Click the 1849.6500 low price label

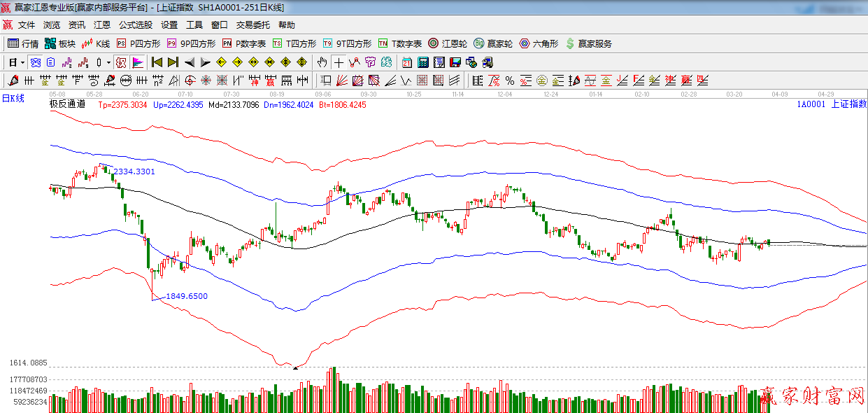(186, 296)
